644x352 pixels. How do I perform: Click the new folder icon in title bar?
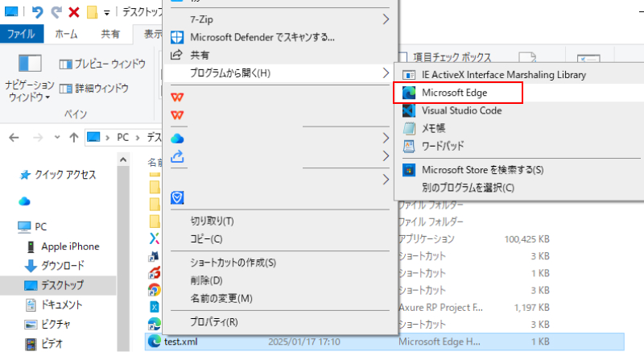(x=92, y=12)
